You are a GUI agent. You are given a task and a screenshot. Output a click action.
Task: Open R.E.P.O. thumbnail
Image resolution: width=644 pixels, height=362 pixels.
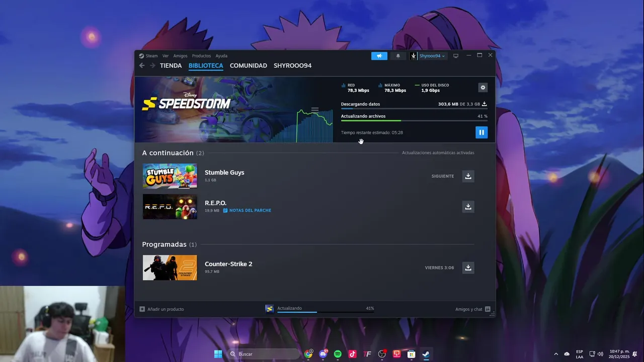click(x=170, y=207)
